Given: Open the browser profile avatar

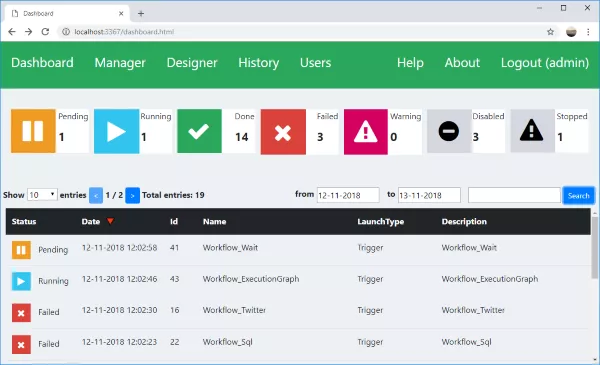Looking at the screenshot, I should point(571,32).
